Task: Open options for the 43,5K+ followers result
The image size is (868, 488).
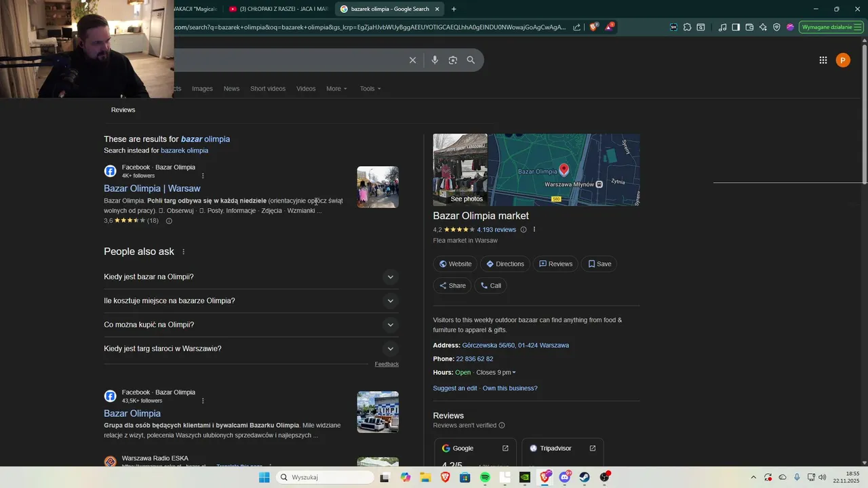Action: 203,401
